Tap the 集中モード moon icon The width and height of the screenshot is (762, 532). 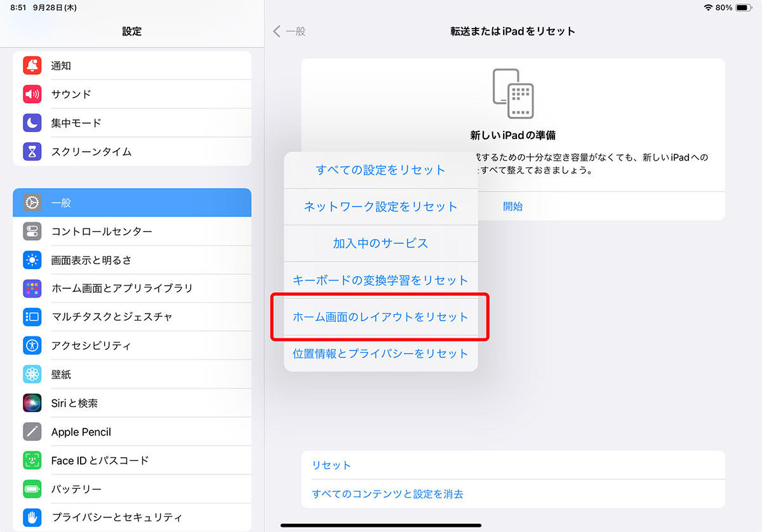32,123
